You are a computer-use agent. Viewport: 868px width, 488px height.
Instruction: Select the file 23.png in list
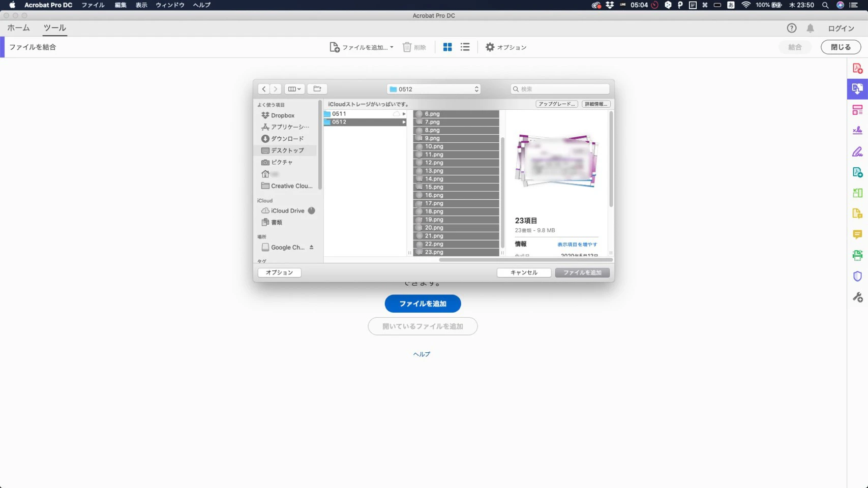click(x=456, y=252)
